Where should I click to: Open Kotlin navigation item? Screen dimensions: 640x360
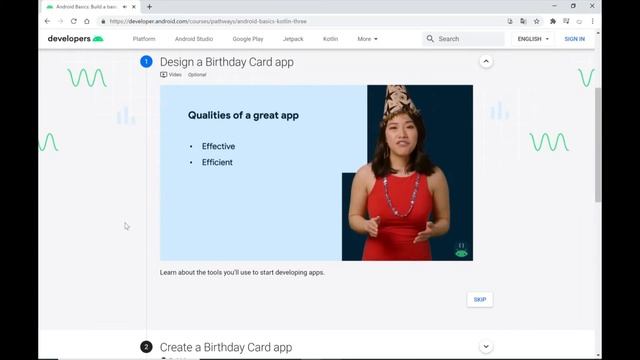click(330, 39)
